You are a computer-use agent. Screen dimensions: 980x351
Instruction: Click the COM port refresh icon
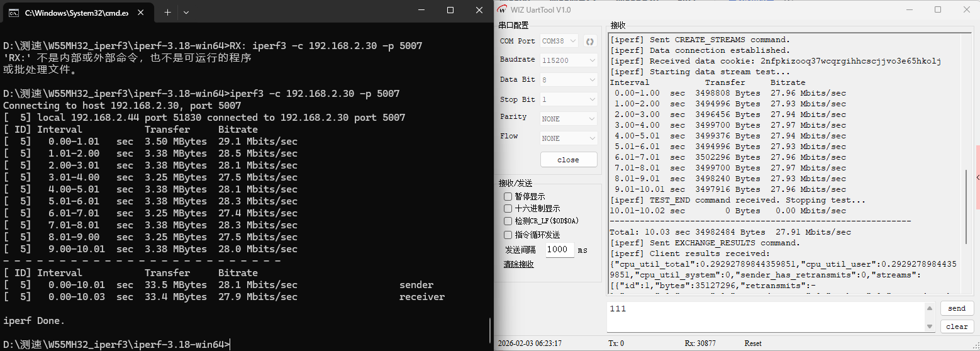[x=590, y=42]
